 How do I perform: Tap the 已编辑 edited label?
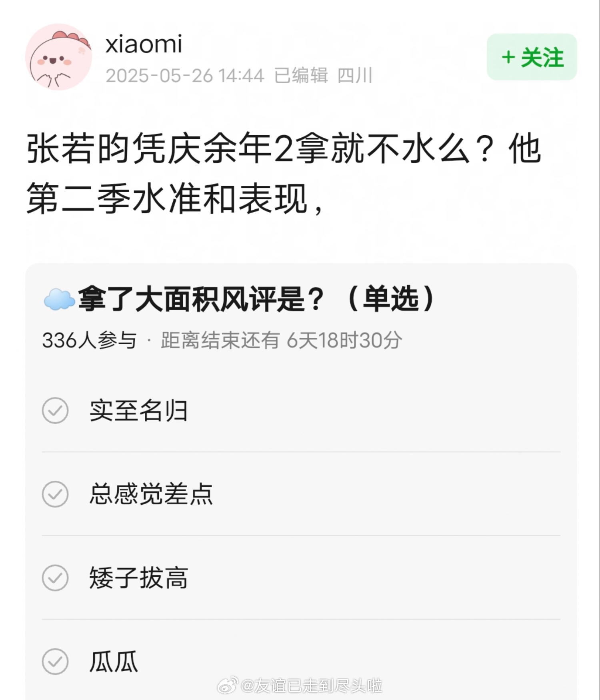(301, 76)
